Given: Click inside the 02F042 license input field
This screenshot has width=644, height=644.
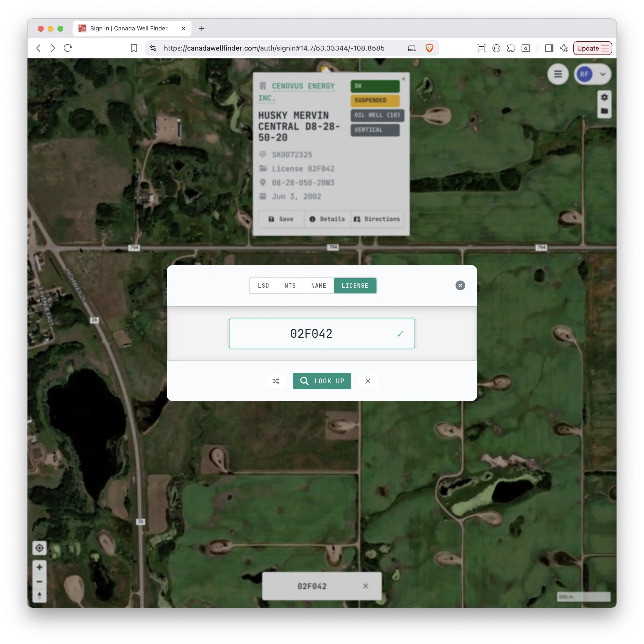Looking at the screenshot, I should pos(322,333).
